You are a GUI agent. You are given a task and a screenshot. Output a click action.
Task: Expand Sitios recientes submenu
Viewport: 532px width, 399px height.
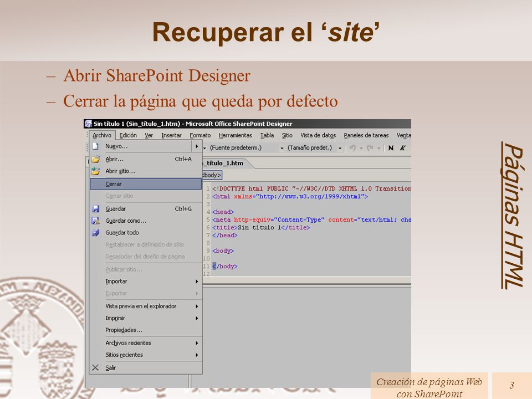point(146,355)
